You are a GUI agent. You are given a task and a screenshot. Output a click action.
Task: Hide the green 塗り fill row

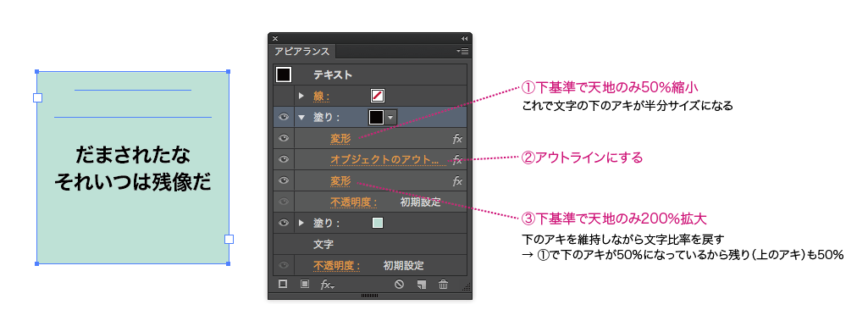click(284, 223)
